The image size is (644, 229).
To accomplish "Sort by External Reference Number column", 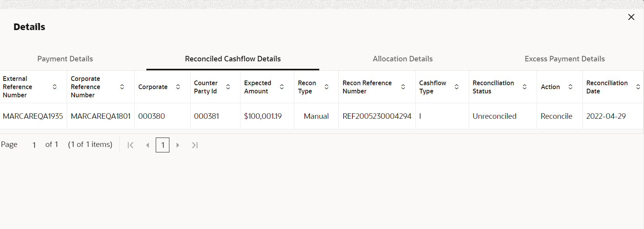I will click(x=55, y=87).
